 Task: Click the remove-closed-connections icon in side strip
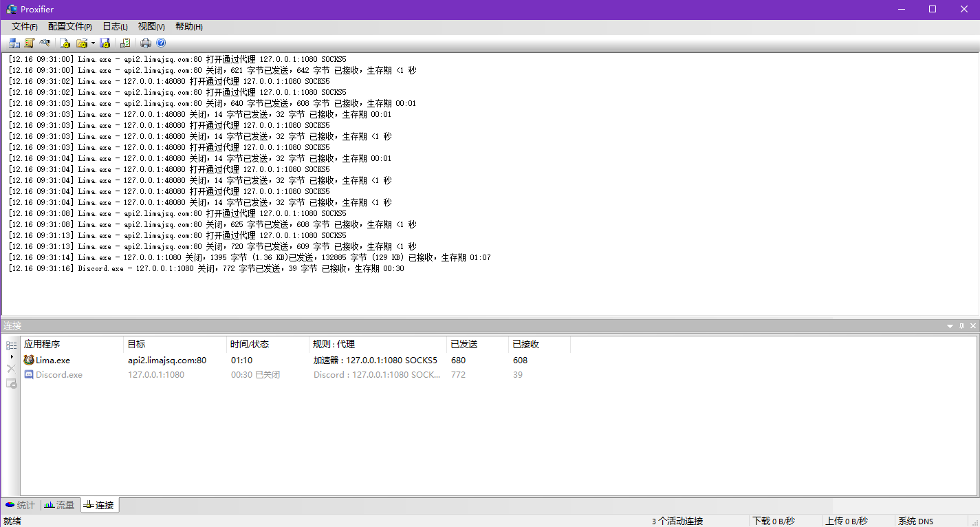point(11,383)
